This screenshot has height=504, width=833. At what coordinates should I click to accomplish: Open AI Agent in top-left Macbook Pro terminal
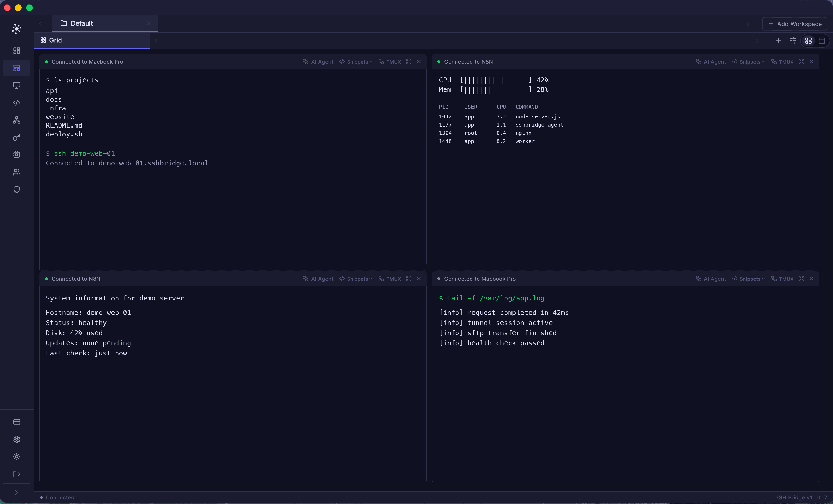point(318,61)
